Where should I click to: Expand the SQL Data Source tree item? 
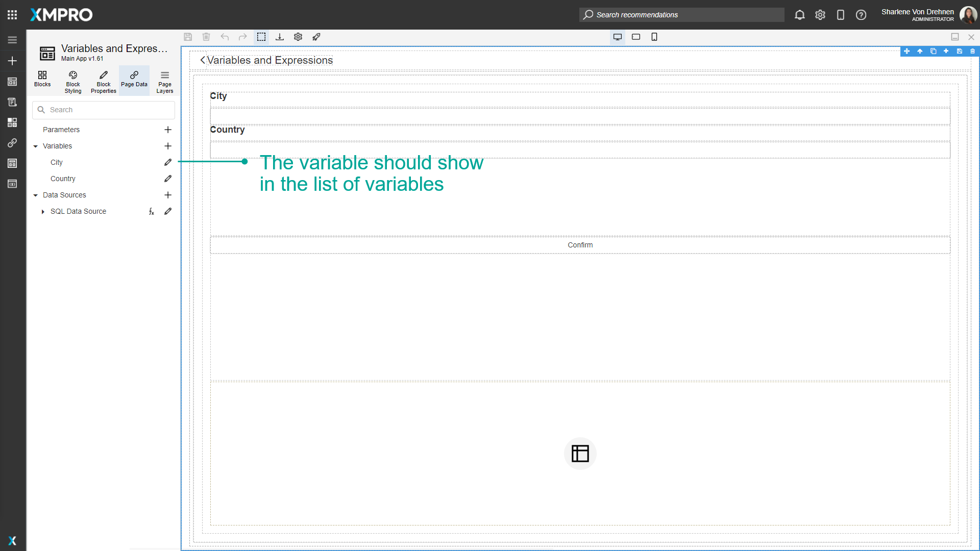point(43,211)
